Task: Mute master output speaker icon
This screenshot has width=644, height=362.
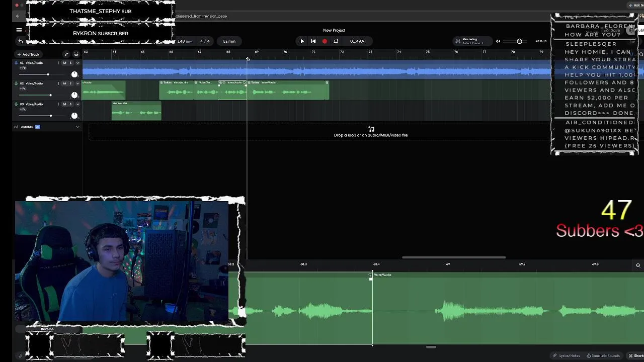Action: click(x=498, y=41)
